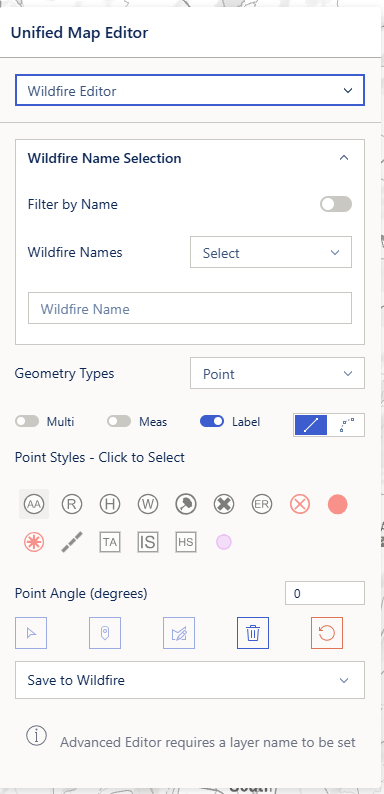Select the pushpin circle point style
Viewport: 384px width, 794px height.
(x=186, y=504)
